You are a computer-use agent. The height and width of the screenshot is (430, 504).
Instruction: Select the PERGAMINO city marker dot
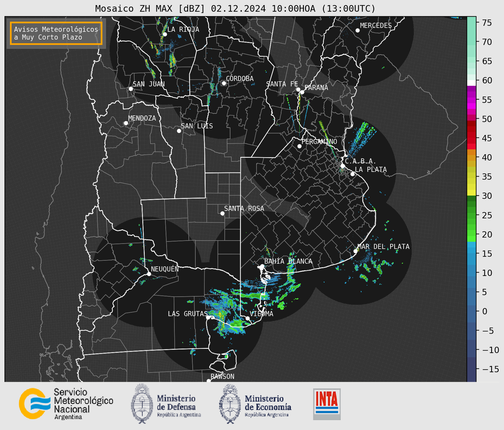(x=299, y=146)
